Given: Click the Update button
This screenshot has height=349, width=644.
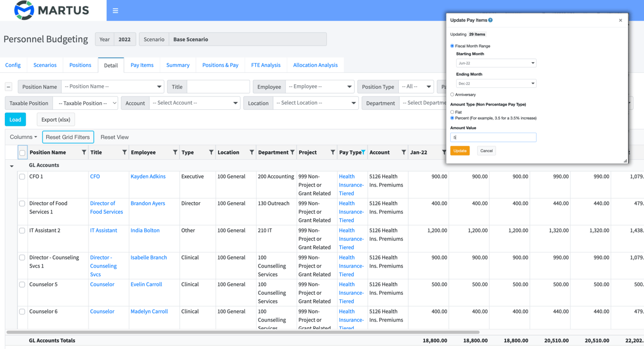Looking at the screenshot, I should click(460, 151).
